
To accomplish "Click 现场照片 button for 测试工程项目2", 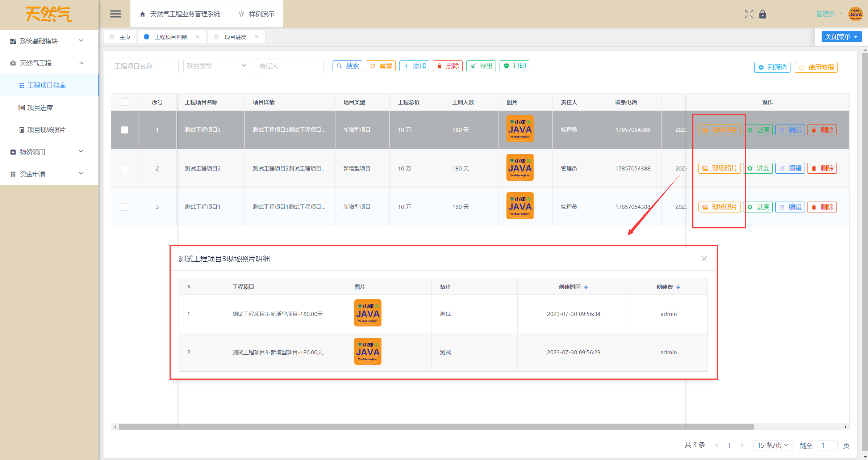I will (x=719, y=168).
